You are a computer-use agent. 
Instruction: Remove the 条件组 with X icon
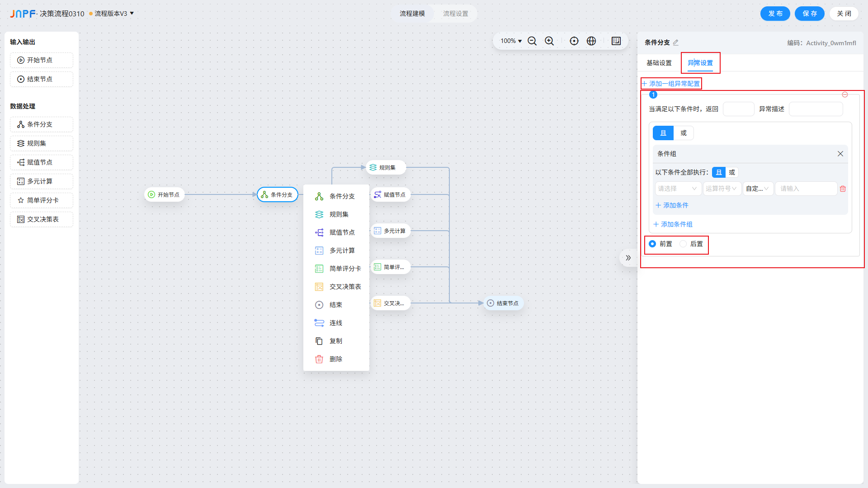(840, 154)
